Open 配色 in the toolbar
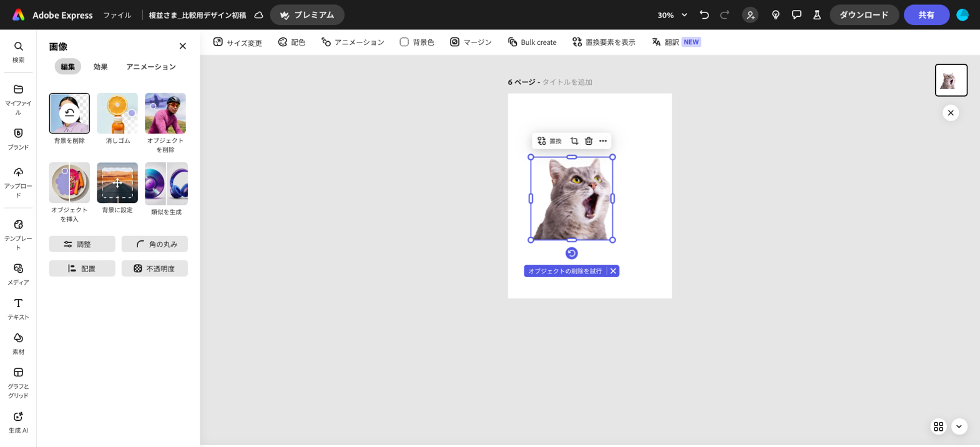Viewport: 980px width, 447px height. 292,42
